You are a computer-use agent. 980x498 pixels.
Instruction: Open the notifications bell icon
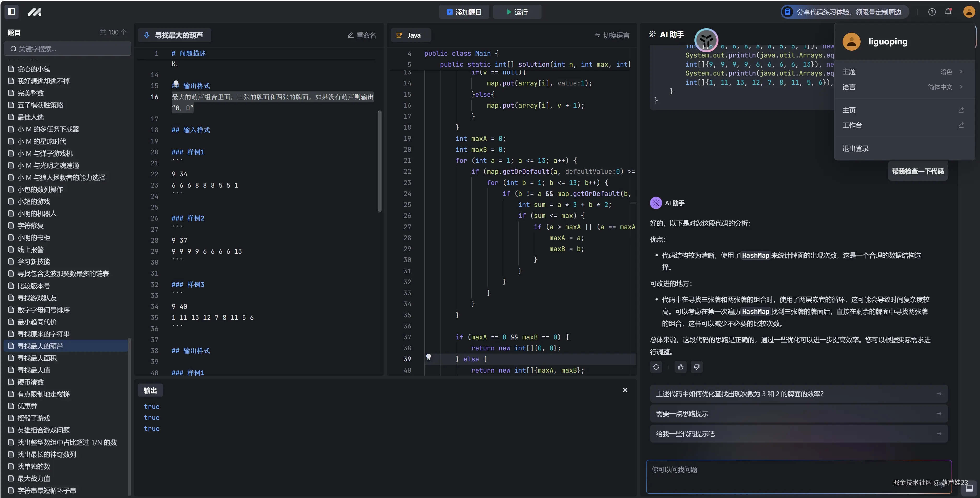click(x=948, y=12)
